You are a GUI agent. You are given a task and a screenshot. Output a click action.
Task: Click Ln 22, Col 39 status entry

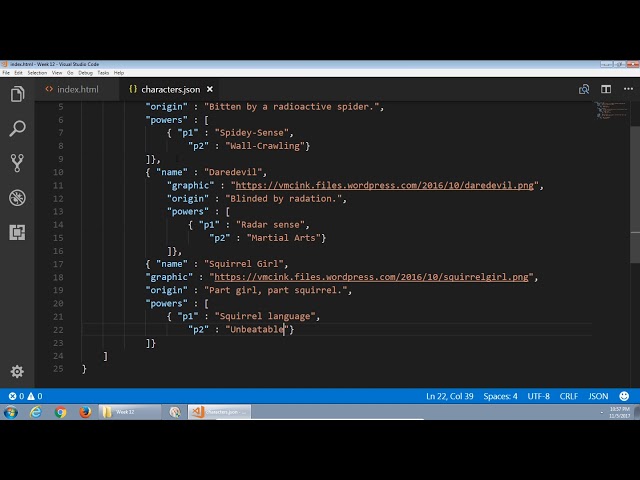(449, 396)
